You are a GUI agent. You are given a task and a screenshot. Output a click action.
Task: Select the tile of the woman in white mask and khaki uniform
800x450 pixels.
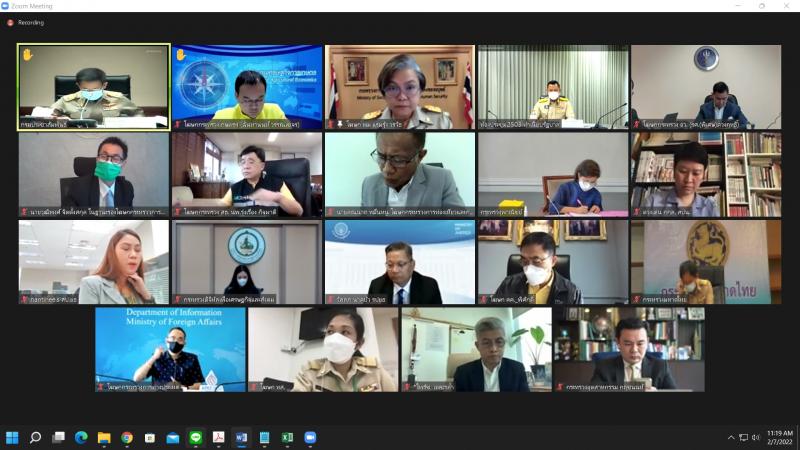pos(323,349)
